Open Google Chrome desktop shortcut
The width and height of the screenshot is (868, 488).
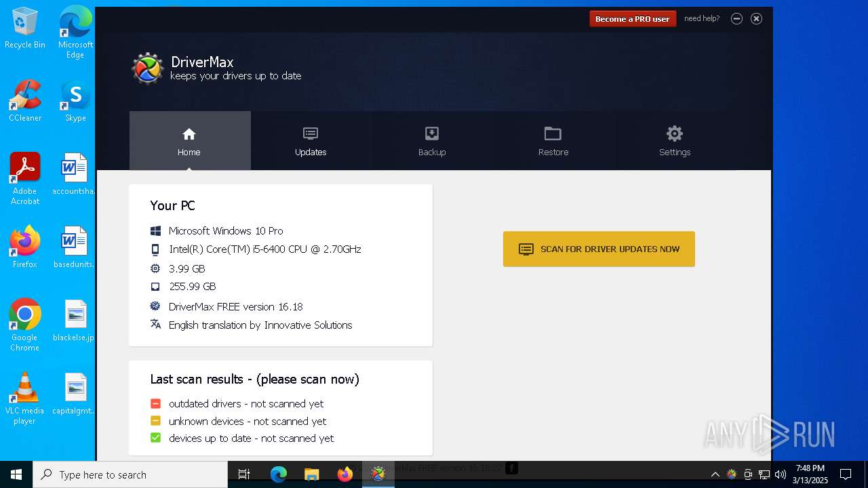(x=25, y=325)
